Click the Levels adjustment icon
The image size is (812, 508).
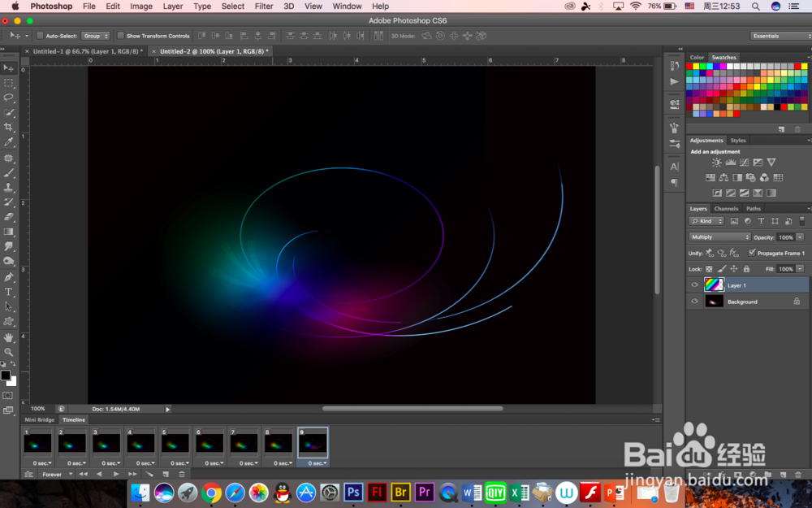(731, 163)
